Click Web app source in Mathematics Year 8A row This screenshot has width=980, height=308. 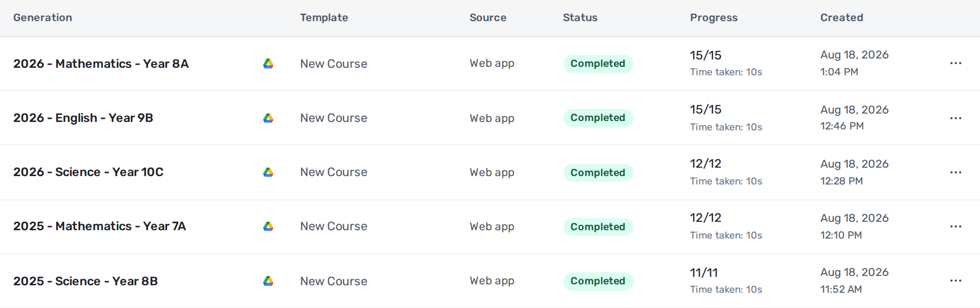coord(492,63)
